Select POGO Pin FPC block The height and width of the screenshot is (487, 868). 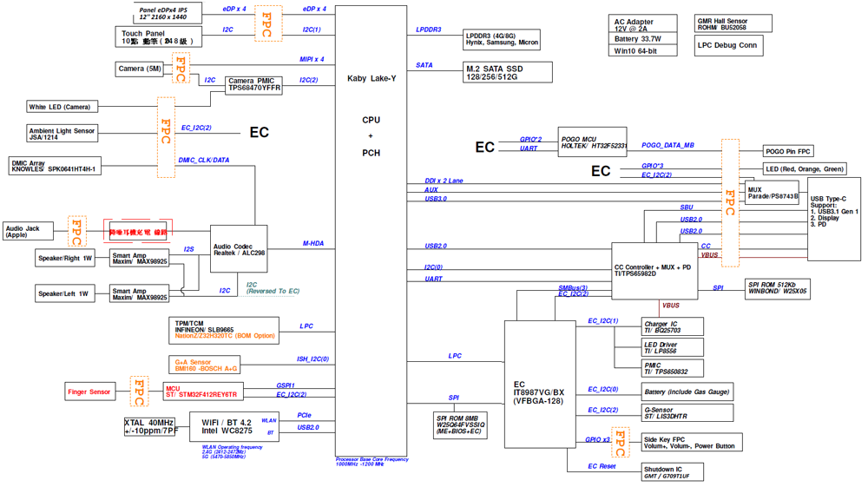(788, 151)
